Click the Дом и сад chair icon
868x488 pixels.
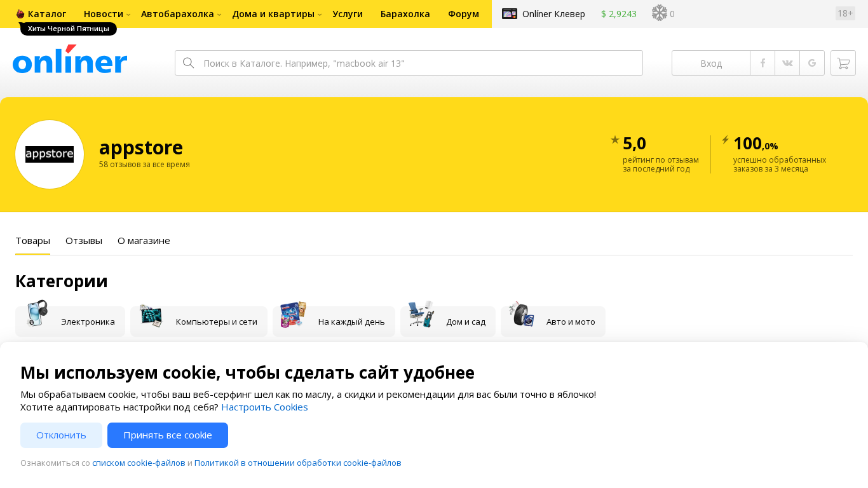pyautogui.click(x=421, y=314)
